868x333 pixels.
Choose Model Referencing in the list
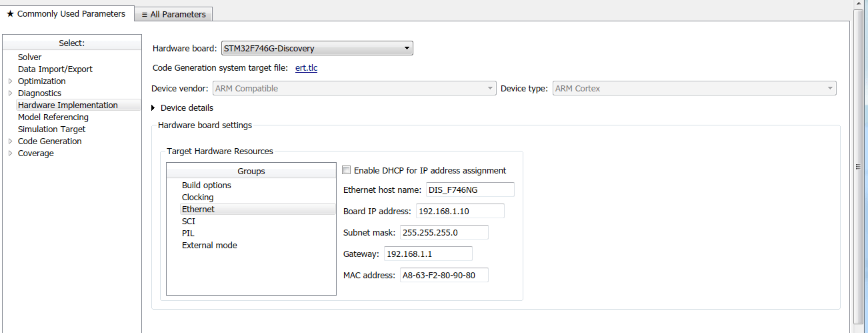pos(53,117)
